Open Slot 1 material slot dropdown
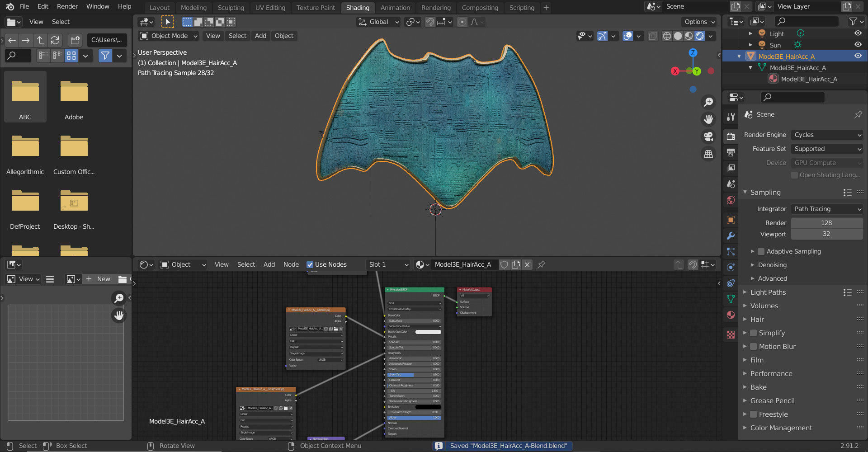The width and height of the screenshot is (868, 452). tap(388, 265)
